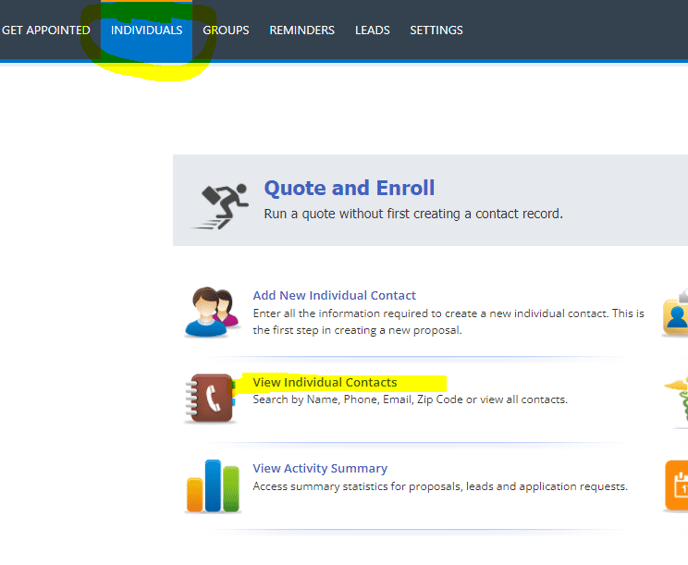The width and height of the screenshot is (688, 565).
Task: Open the Settings tab
Action: point(436,30)
